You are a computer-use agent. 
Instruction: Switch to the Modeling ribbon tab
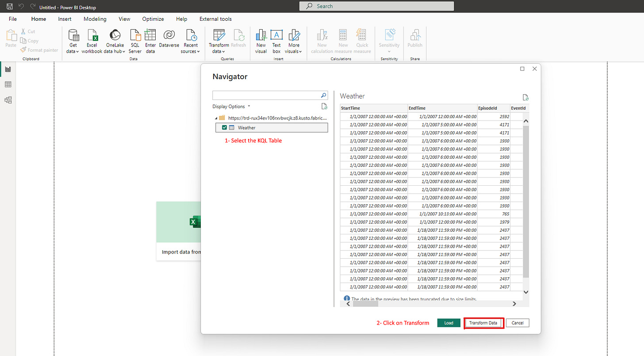95,19
